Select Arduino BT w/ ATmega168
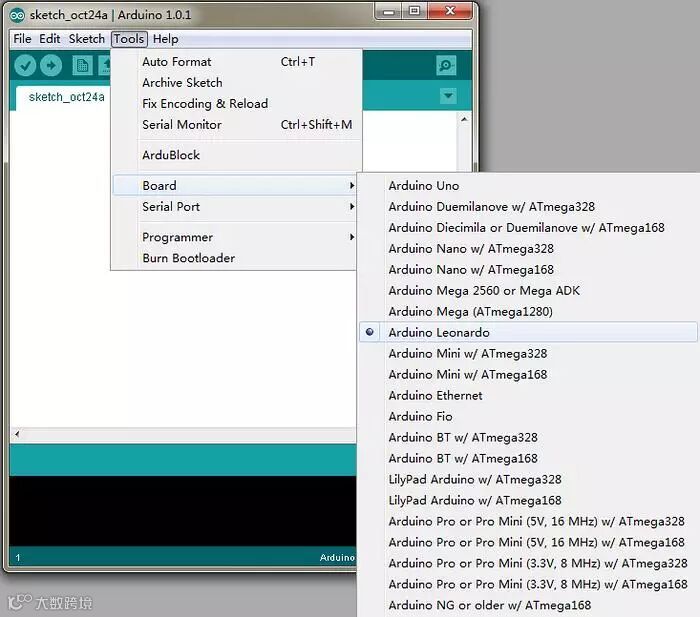This screenshot has width=700, height=617. [528, 458]
